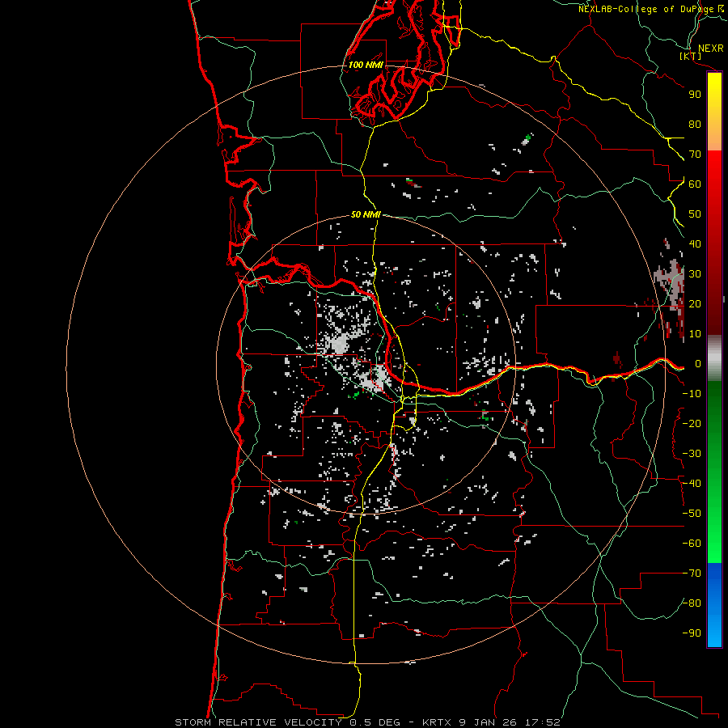This screenshot has height=728, width=728.
Task: Click the 20 value on velocity scale
Action: pyautogui.click(x=695, y=303)
